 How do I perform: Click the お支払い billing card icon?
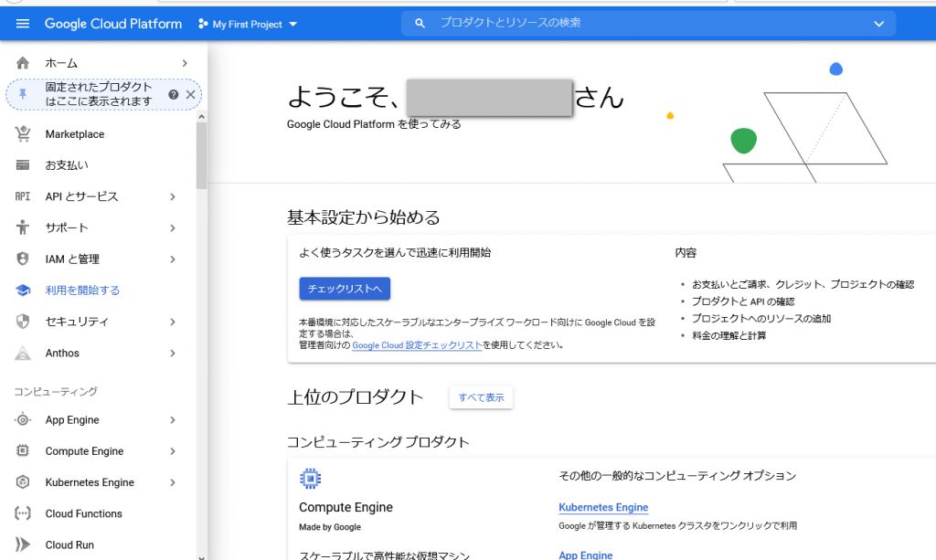(23, 165)
